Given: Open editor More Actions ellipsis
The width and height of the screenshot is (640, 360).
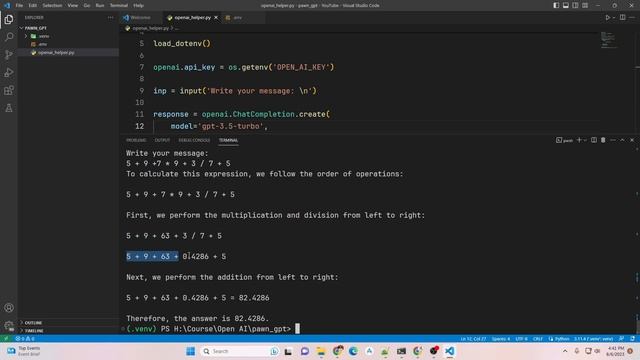Looking at the screenshot, I should click(632, 18).
